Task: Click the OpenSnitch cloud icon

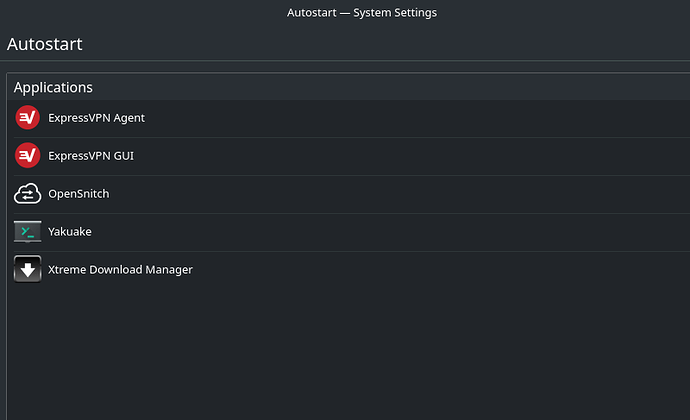Action: (x=27, y=194)
